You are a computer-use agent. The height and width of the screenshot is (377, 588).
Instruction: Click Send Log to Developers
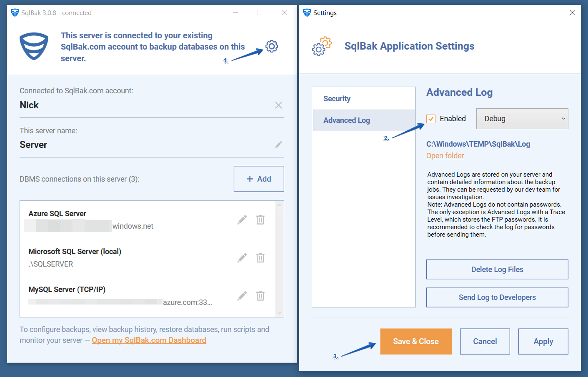497,297
